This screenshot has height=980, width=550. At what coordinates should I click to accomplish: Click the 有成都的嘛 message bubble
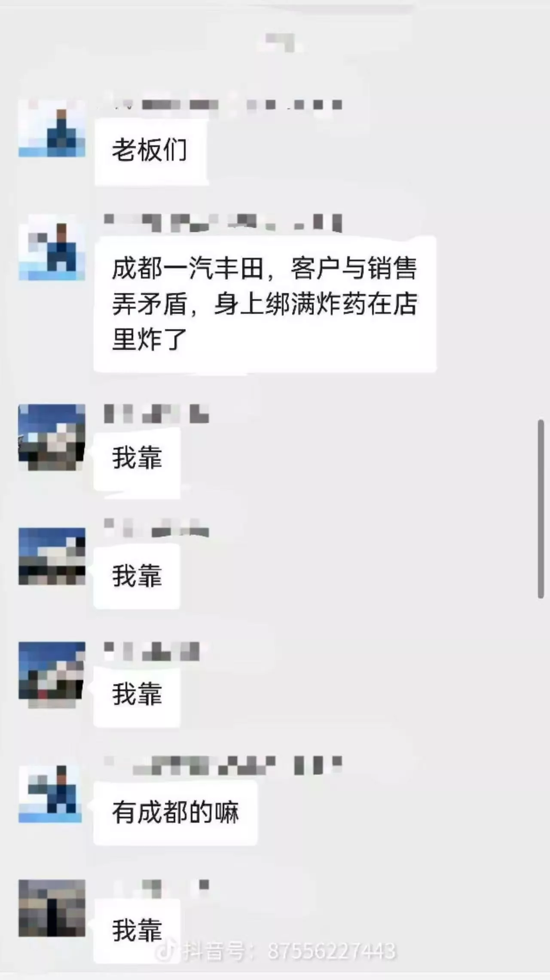[175, 813]
